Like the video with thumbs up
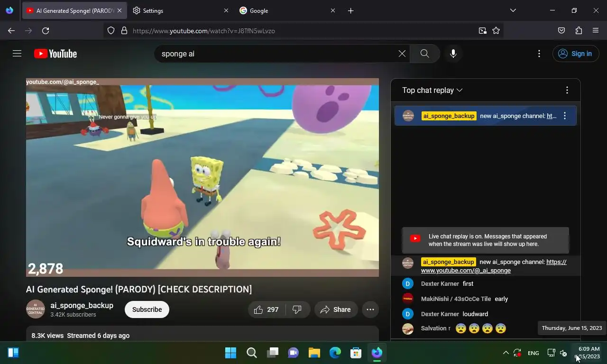The image size is (607, 364). [267, 309]
